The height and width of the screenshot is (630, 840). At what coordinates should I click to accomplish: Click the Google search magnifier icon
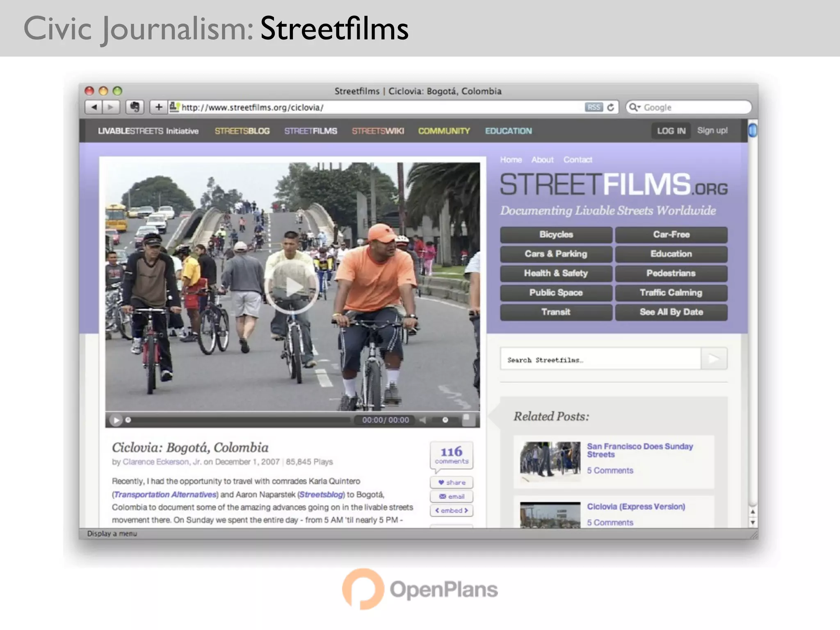635,107
